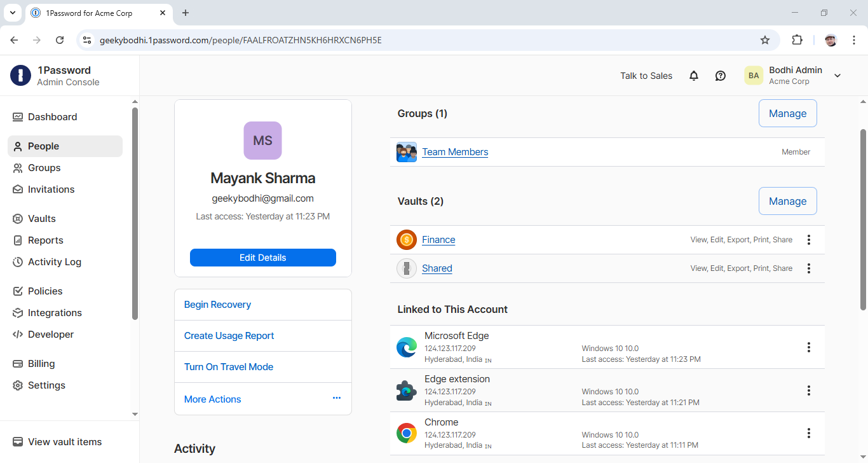Click the Activity heading
This screenshot has height=463, width=868.
[x=194, y=449]
